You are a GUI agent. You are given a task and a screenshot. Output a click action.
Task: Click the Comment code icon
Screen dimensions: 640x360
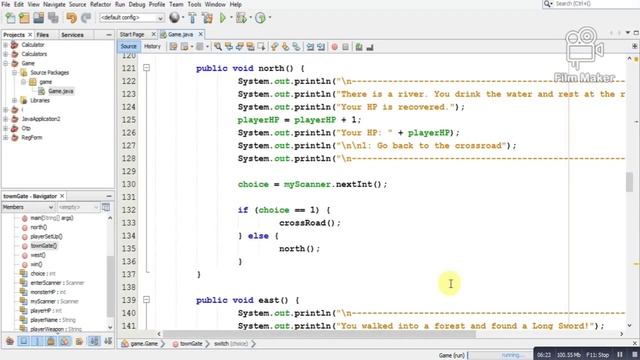359,47
